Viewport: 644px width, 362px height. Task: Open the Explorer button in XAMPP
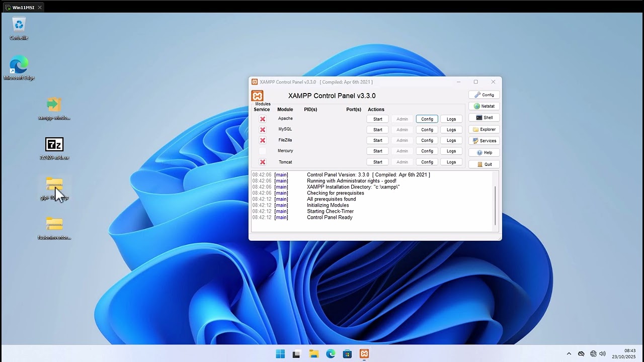pyautogui.click(x=484, y=129)
